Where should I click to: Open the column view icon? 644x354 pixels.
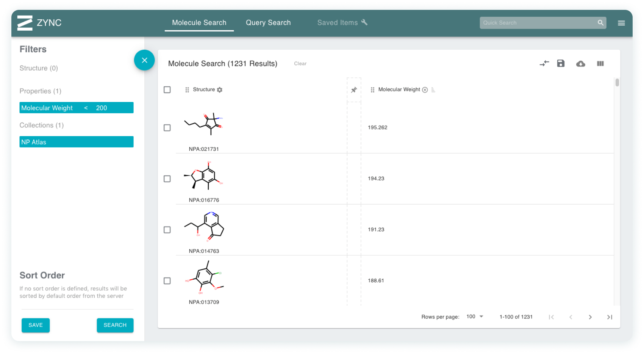[x=600, y=64]
